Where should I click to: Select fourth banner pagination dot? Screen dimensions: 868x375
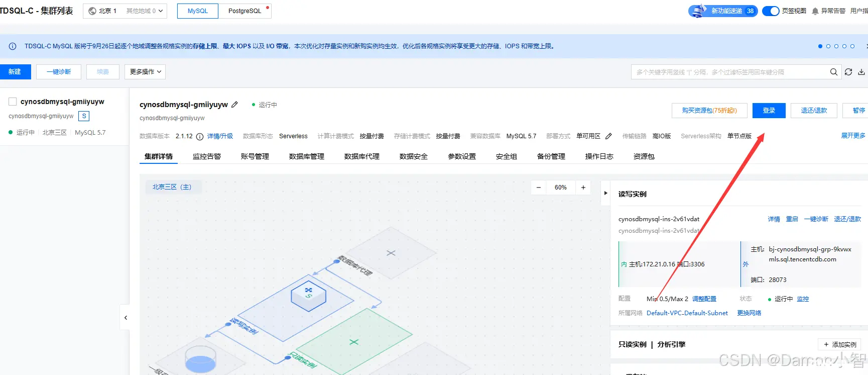tap(844, 46)
